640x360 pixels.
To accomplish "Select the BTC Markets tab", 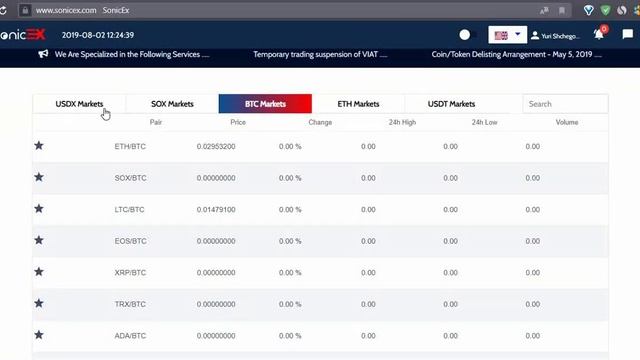I will pos(265,104).
